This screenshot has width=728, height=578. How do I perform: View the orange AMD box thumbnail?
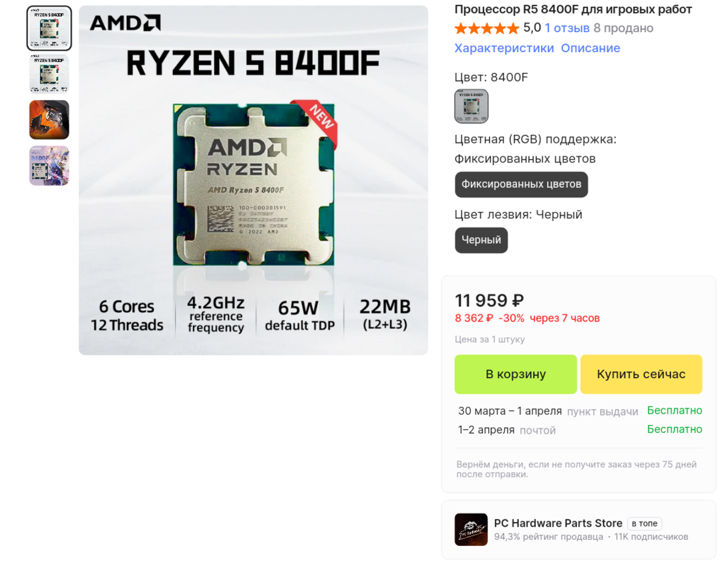(49, 120)
